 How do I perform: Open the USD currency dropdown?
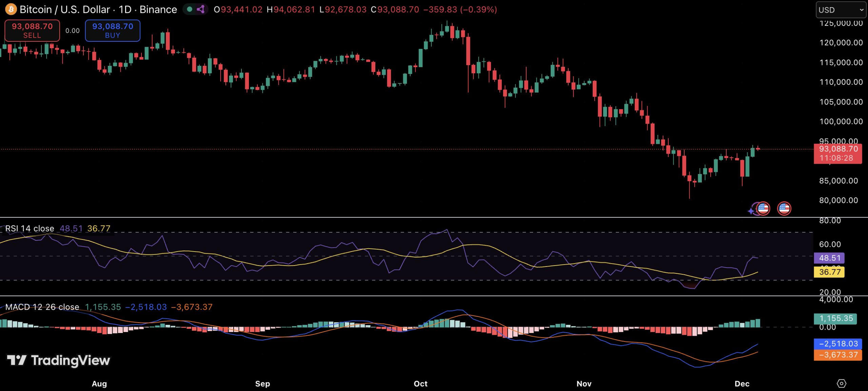coord(840,10)
